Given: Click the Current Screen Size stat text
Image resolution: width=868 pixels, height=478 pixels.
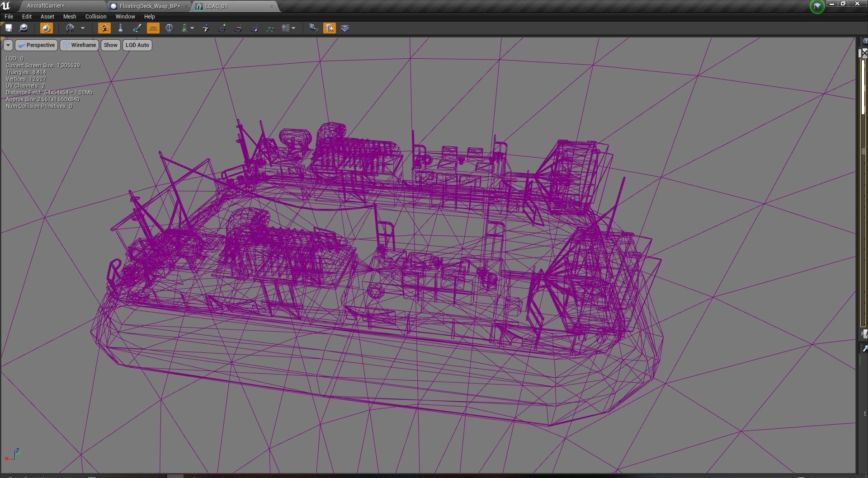Looking at the screenshot, I should [43, 66].
